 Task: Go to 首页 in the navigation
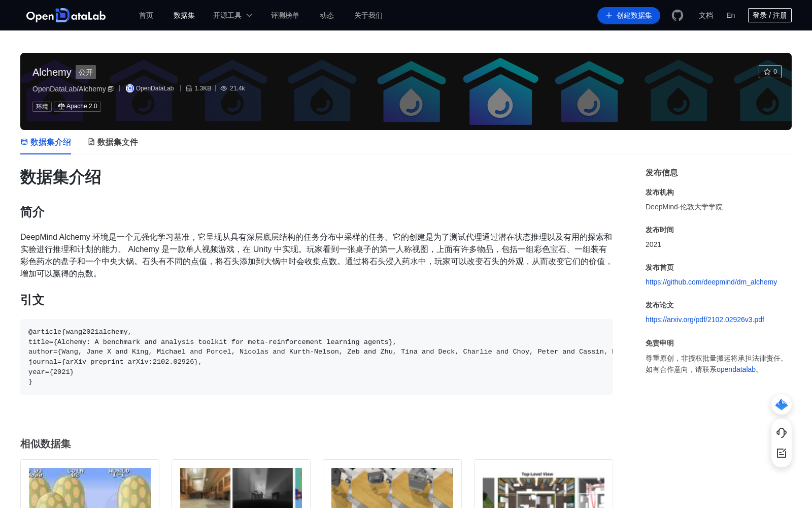click(x=146, y=15)
